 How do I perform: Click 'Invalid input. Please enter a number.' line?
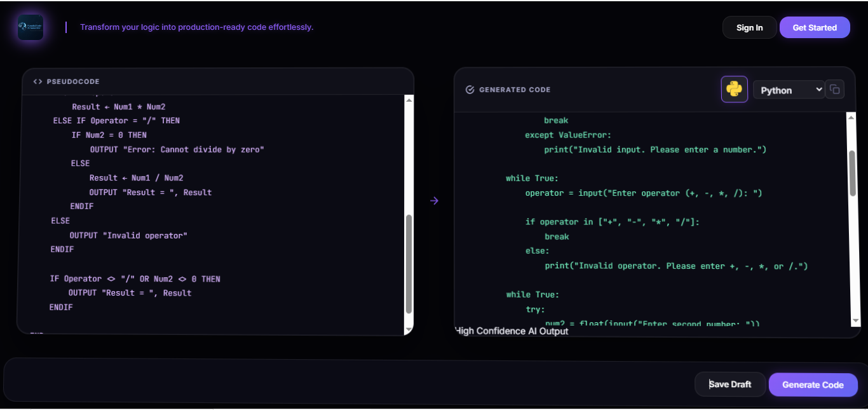655,149
